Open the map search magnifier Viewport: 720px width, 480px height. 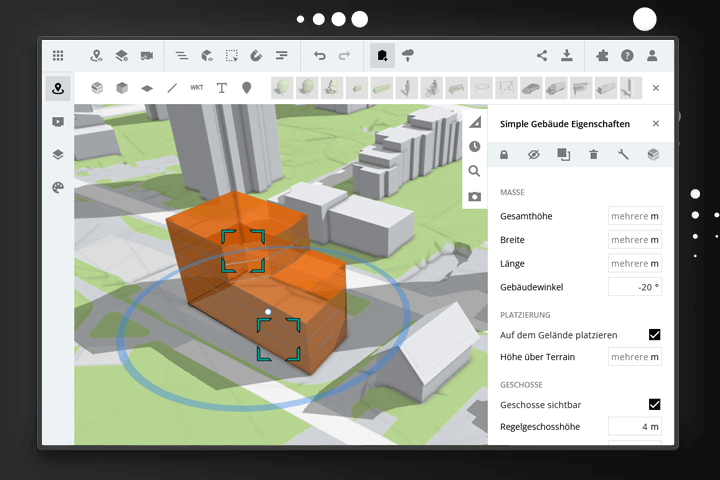[x=474, y=171]
